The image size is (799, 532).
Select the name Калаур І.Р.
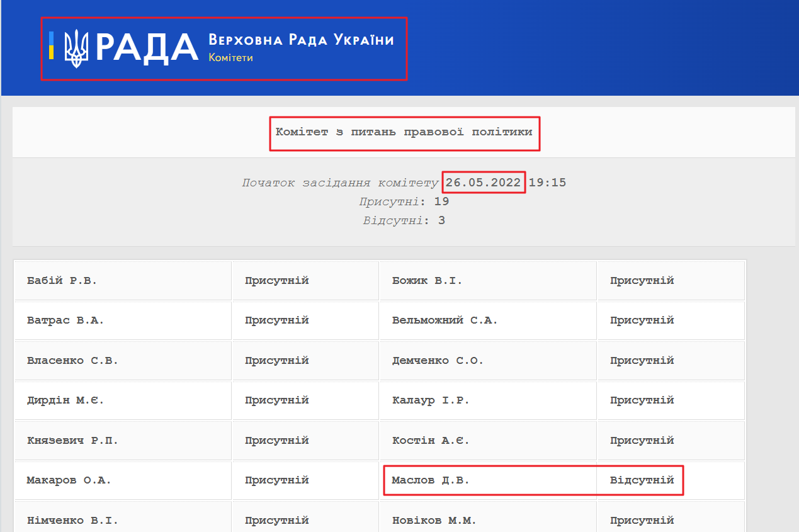tap(431, 400)
